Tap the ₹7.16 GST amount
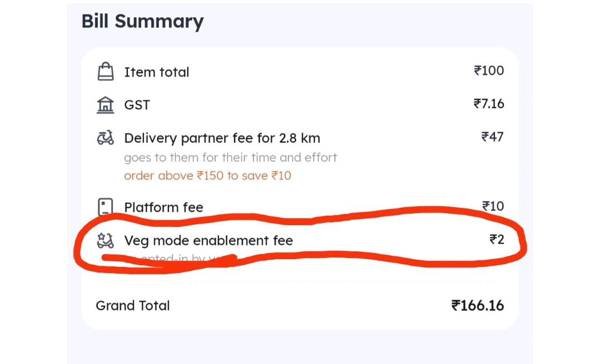Image resolution: width=600 pixels, height=364 pixels. point(489,104)
